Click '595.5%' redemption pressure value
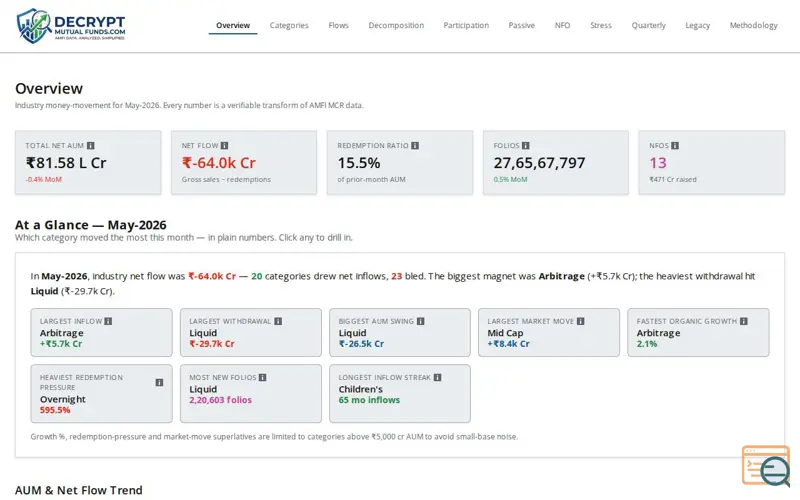Viewport: 800px width, 500px height. point(55,410)
